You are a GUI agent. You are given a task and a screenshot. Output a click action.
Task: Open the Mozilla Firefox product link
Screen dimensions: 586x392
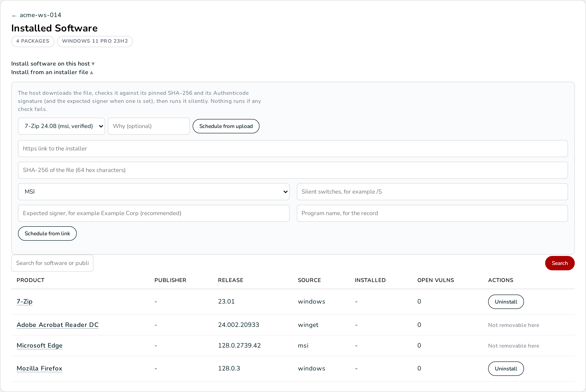click(39, 368)
